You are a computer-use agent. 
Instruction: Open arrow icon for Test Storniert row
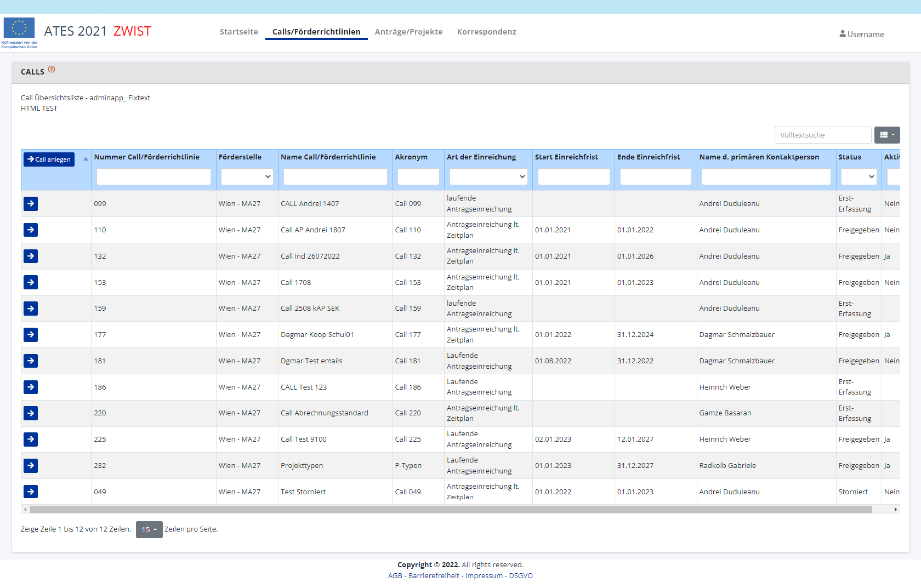(31, 492)
